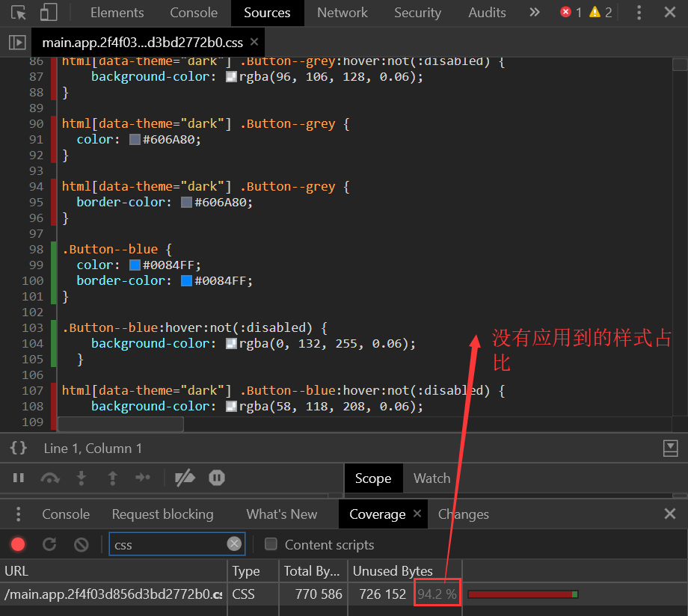This screenshot has height=616, width=688.
Task: Open color picker for color #606A80
Action: click(x=135, y=140)
